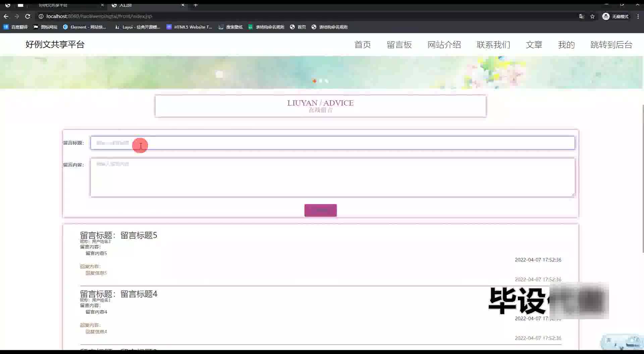Image resolution: width=644 pixels, height=354 pixels.
Task: Close the 好例文共享平台 browser tab
Action: [x=102, y=5]
